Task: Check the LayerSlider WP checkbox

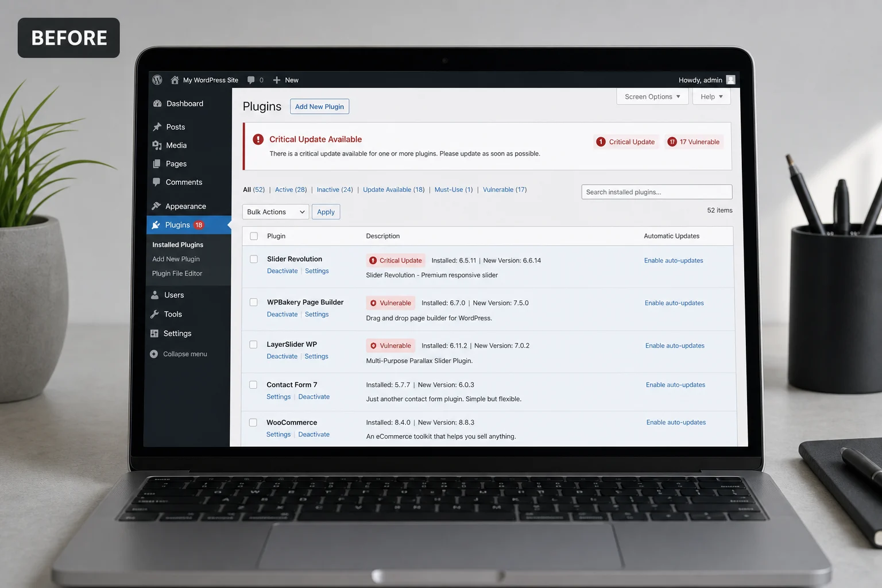Action: click(253, 345)
